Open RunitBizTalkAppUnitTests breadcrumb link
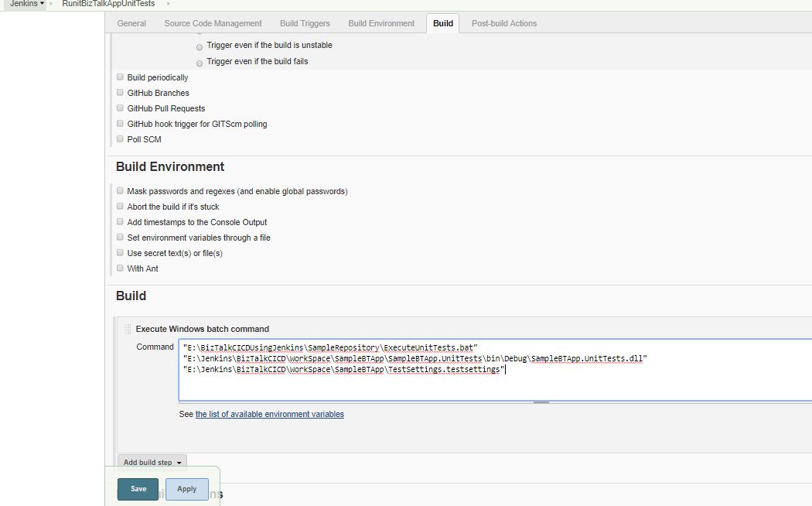The width and height of the screenshot is (812, 506). [x=108, y=4]
